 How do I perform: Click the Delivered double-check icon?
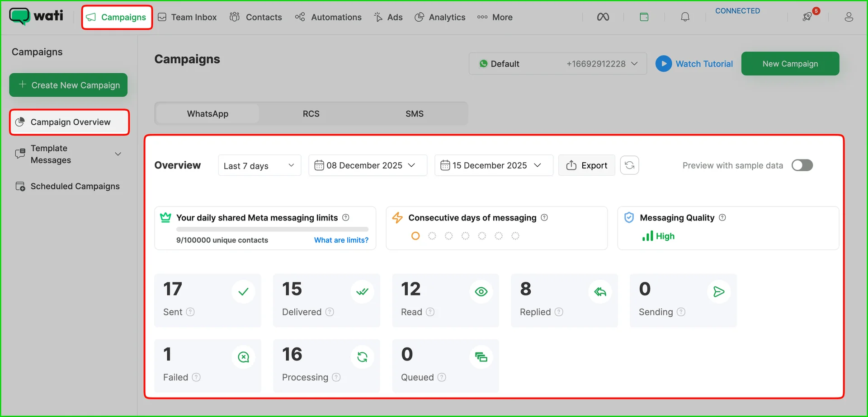click(362, 291)
